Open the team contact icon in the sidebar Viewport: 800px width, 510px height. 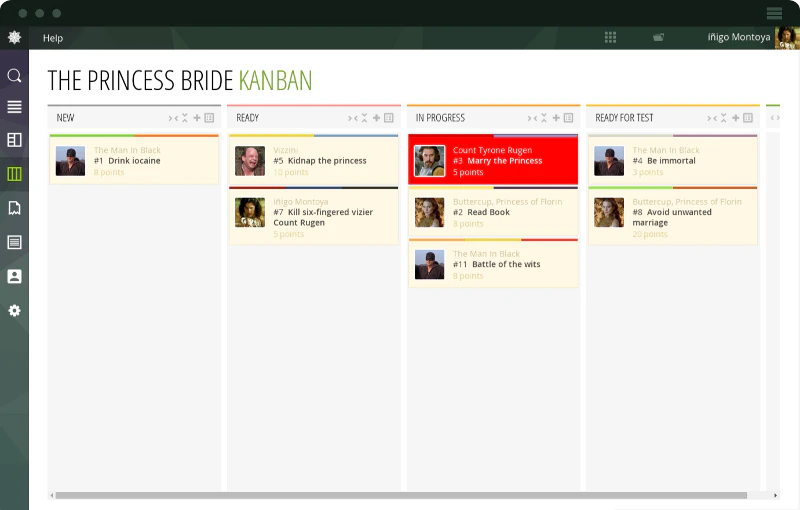[x=14, y=276]
